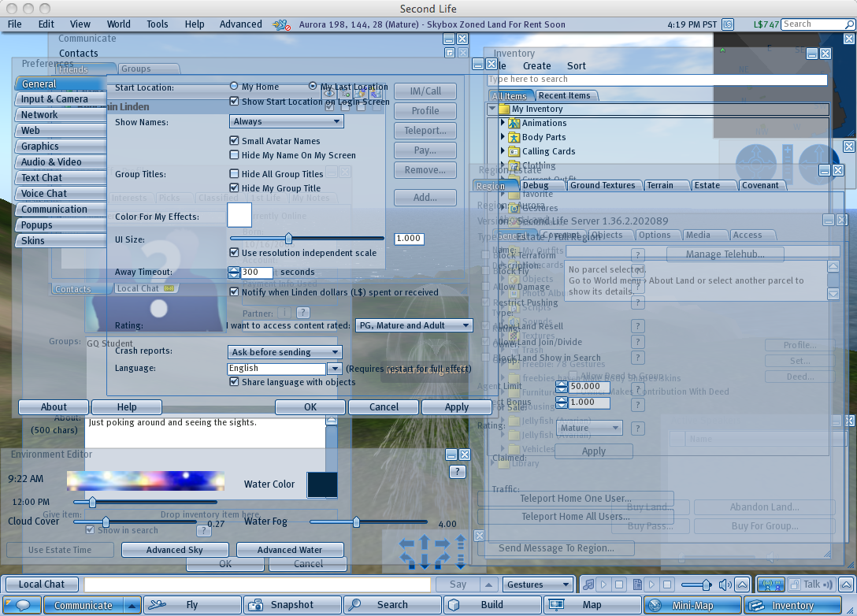Toggle Notify when Linden dollars spent or received
Viewport: 857px width, 616px height.
(x=234, y=292)
